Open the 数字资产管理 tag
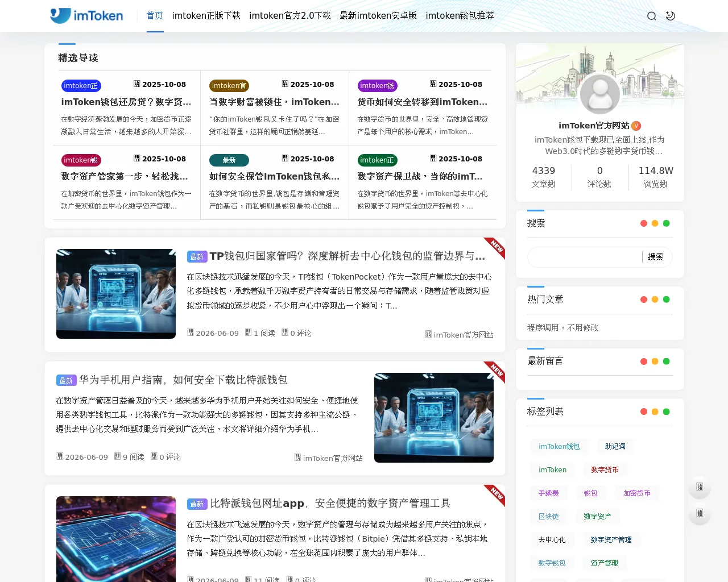Image resolution: width=728 pixels, height=582 pixels. [x=611, y=540]
